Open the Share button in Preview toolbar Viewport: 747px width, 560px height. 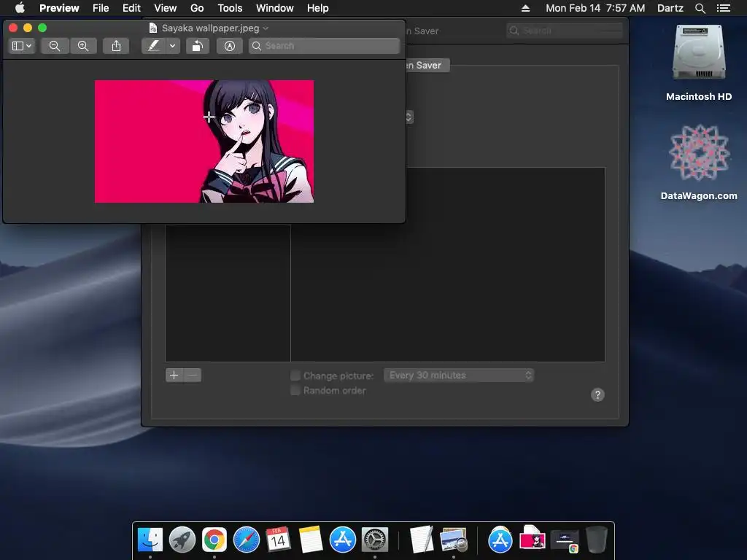tap(116, 46)
